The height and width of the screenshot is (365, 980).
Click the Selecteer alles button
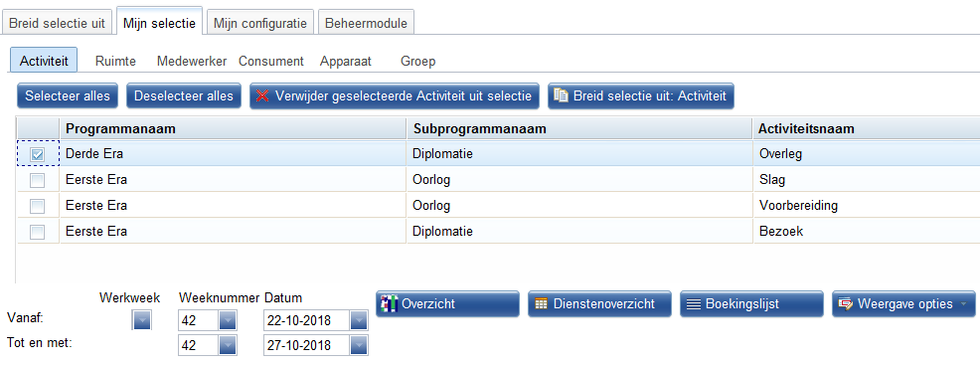(68, 96)
